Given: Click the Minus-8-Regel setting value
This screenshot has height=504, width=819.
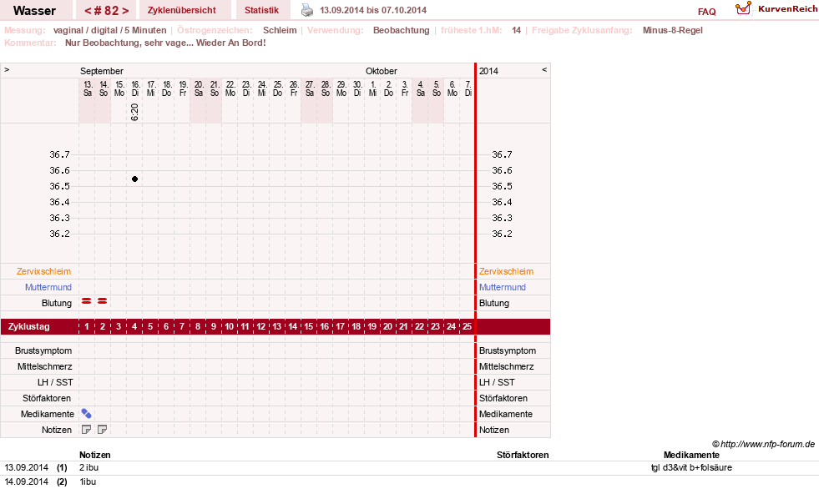Looking at the screenshot, I should pyautogui.click(x=673, y=30).
